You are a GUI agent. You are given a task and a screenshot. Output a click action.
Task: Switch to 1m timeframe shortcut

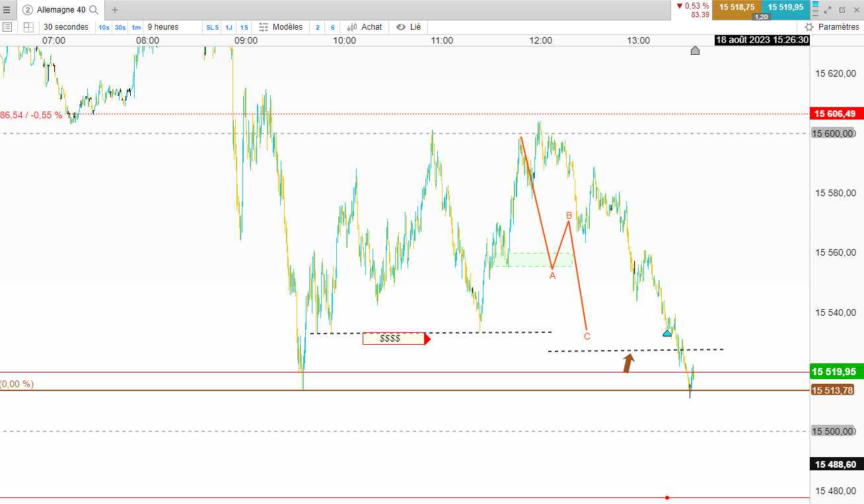coord(136,27)
